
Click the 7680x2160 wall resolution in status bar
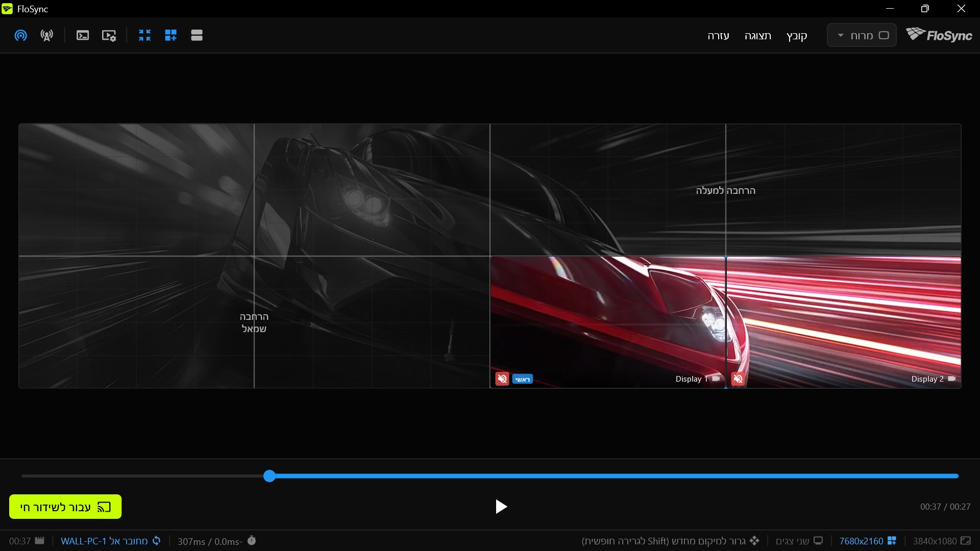861,541
